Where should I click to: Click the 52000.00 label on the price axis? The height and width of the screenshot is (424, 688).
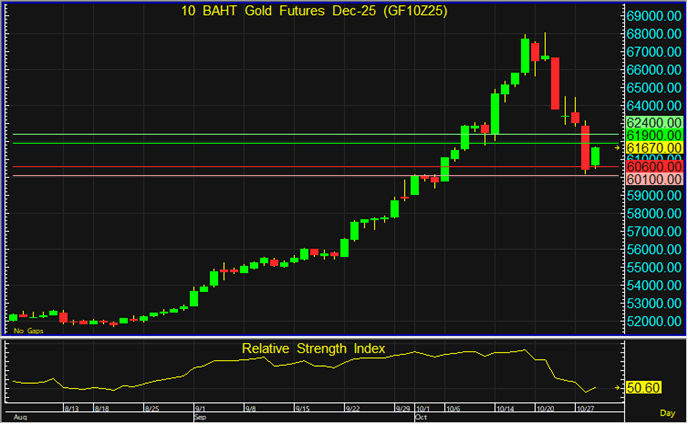pyautogui.click(x=653, y=322)
